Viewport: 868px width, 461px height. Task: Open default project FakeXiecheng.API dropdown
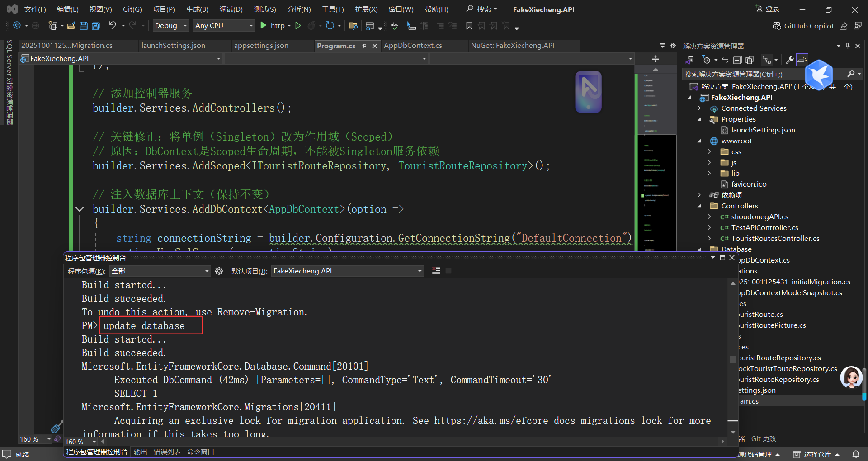pyautogui.click(x=347, y=271)
